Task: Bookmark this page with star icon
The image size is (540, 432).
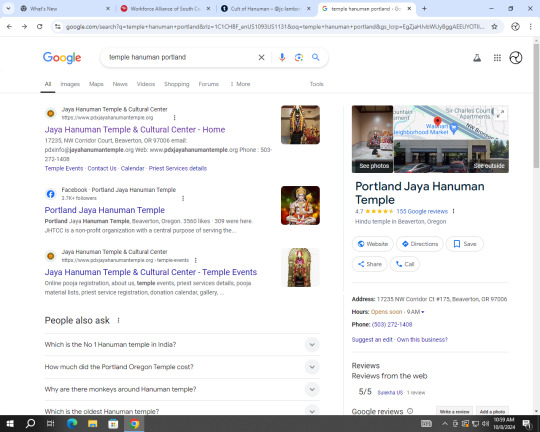Action: click(494, 27)
